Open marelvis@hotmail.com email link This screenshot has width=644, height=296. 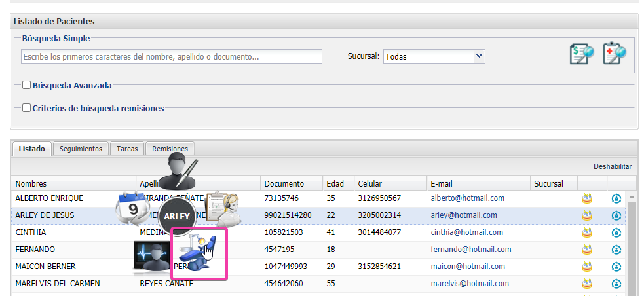470,284
